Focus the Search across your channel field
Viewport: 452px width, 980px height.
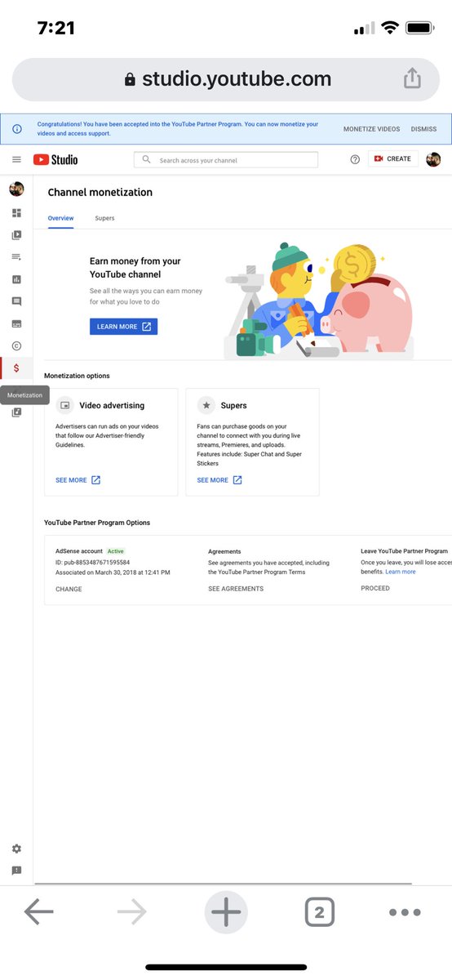(226, 160)
